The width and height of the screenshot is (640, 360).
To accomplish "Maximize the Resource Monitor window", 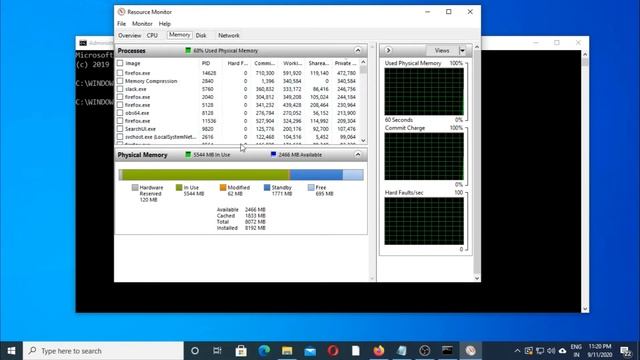I will [x=449, y=12].
